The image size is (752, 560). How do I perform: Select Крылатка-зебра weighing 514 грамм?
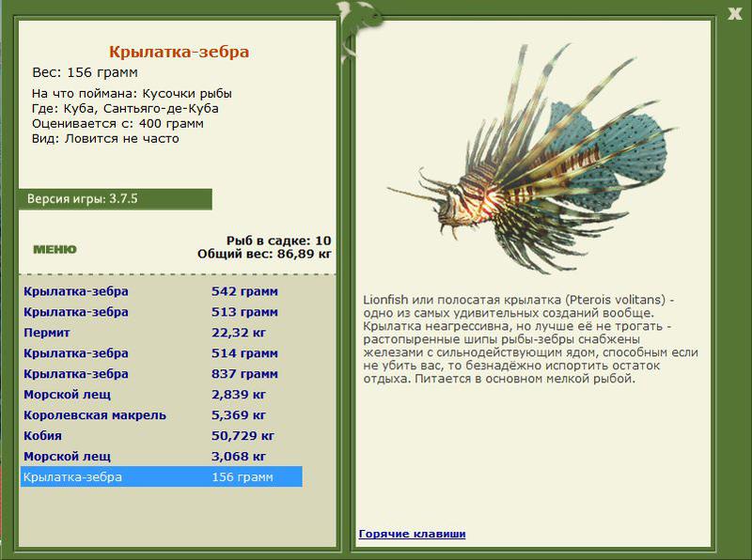(x=161, y=353)
